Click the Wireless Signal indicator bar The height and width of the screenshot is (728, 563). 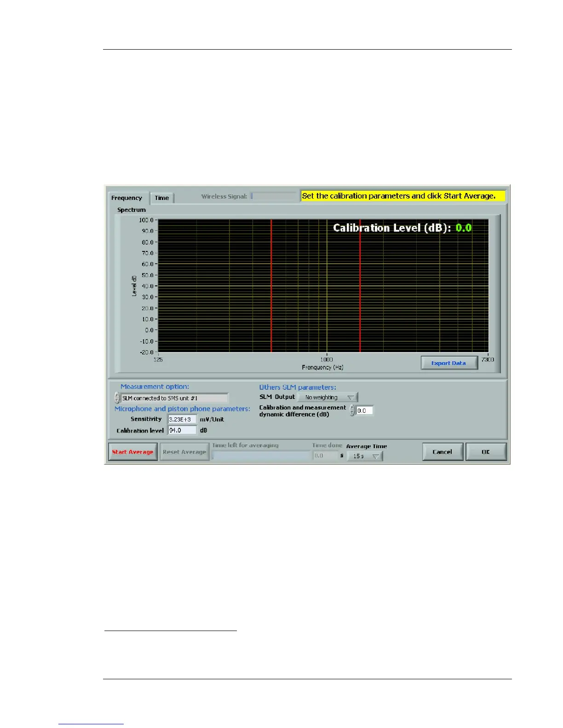275,196
